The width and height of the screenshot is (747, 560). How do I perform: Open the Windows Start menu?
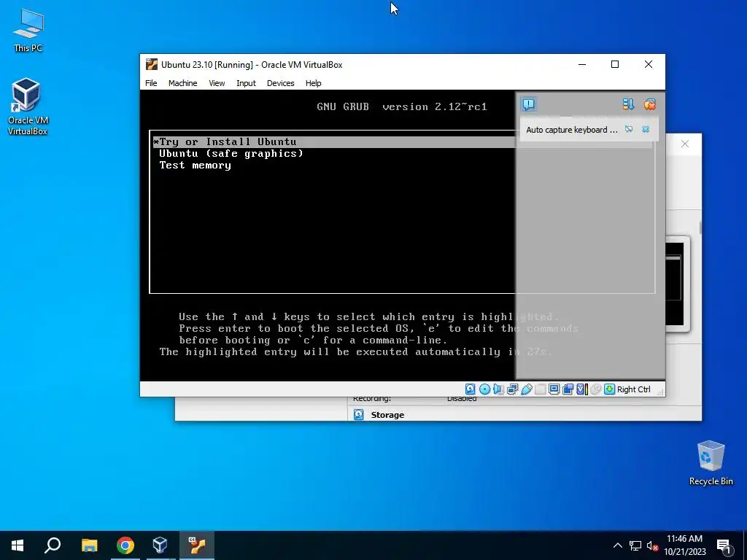tap(18, 545)
